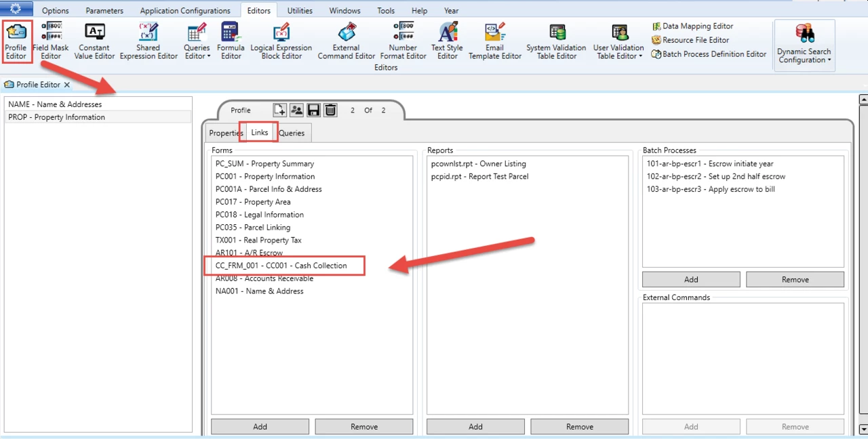Delete the profile using the trash icon
The image size is (868, 439).
330,110
